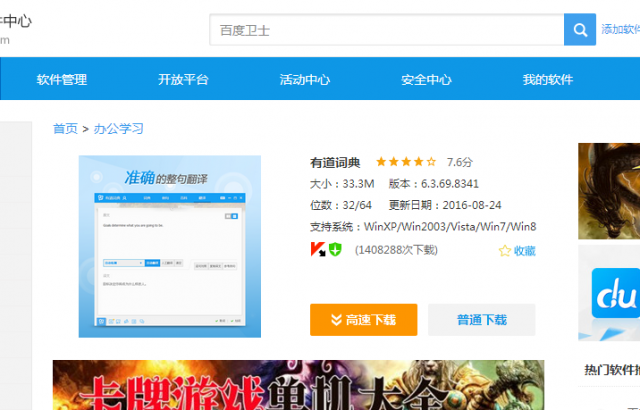Focus the 百度卫士 search input field
The image size is (640, 410).
click(387, 30)
